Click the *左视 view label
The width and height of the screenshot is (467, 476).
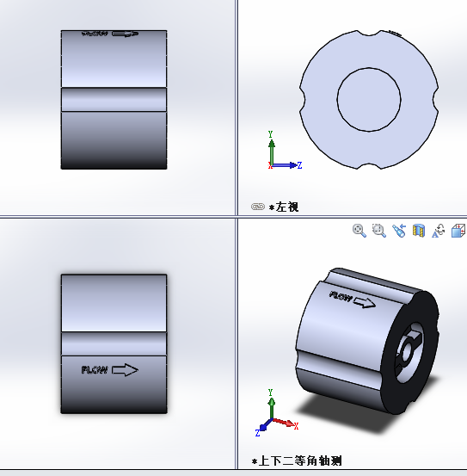pos(284,207)
